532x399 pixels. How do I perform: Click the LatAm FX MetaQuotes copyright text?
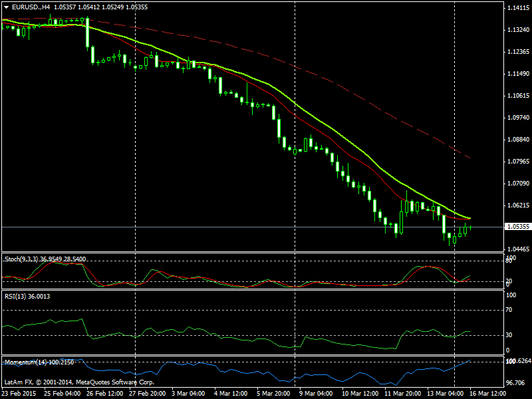point(78,382)
